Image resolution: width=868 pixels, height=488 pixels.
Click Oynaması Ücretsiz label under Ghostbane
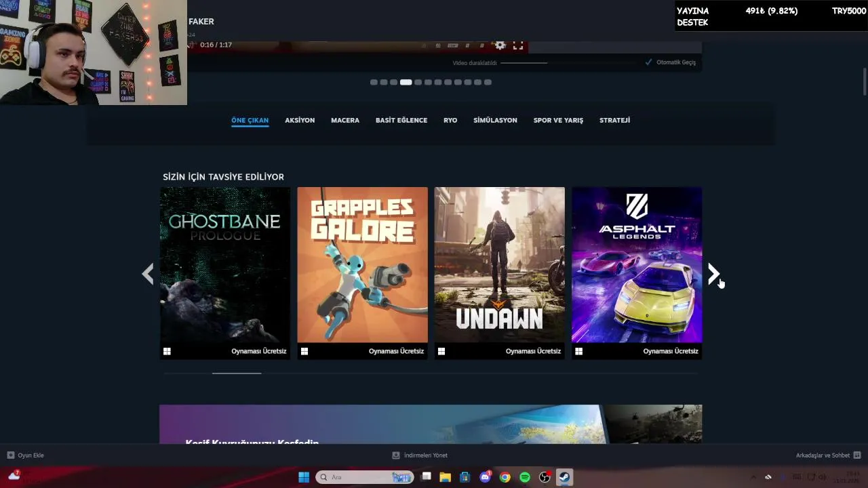click(259, 351)
